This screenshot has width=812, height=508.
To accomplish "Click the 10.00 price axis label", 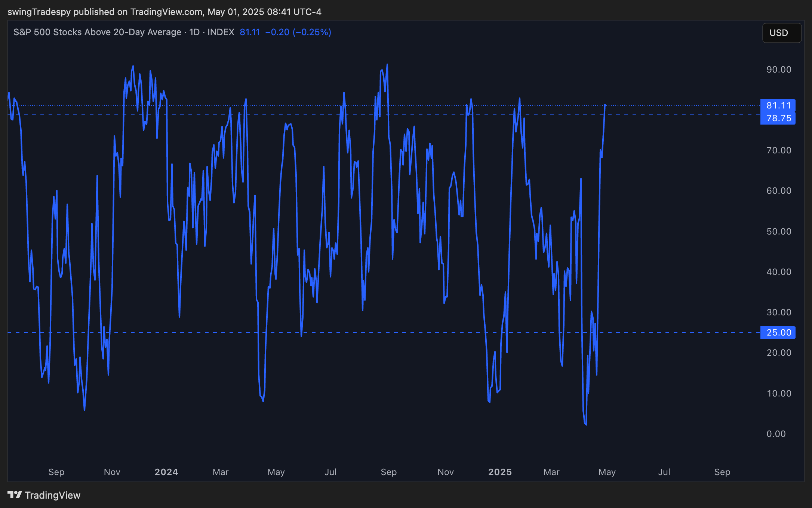I will 779,394.
